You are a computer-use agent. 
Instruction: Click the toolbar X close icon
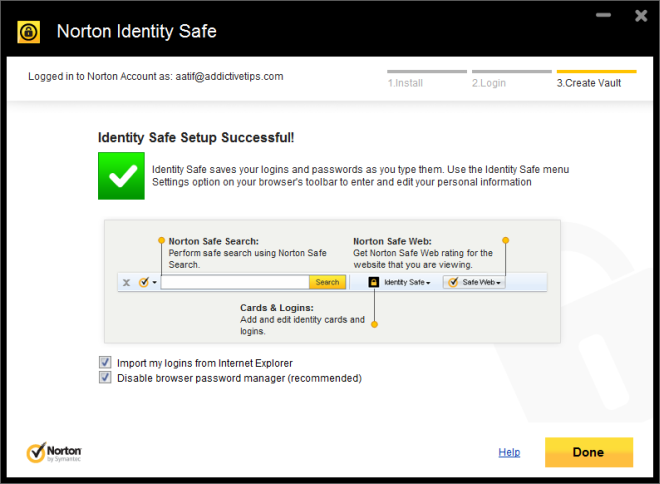(x=126, y=283)
